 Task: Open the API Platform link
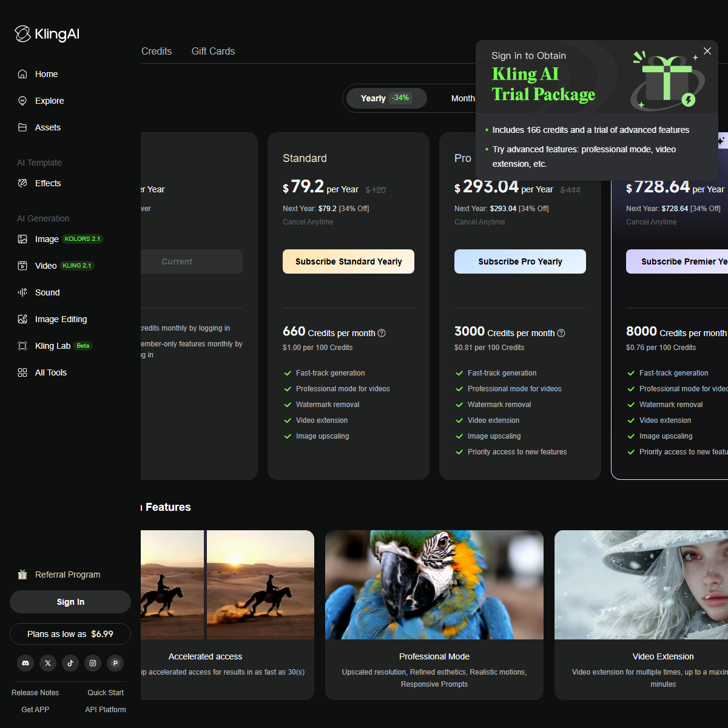pyautogui.click(x=106, y=710)
